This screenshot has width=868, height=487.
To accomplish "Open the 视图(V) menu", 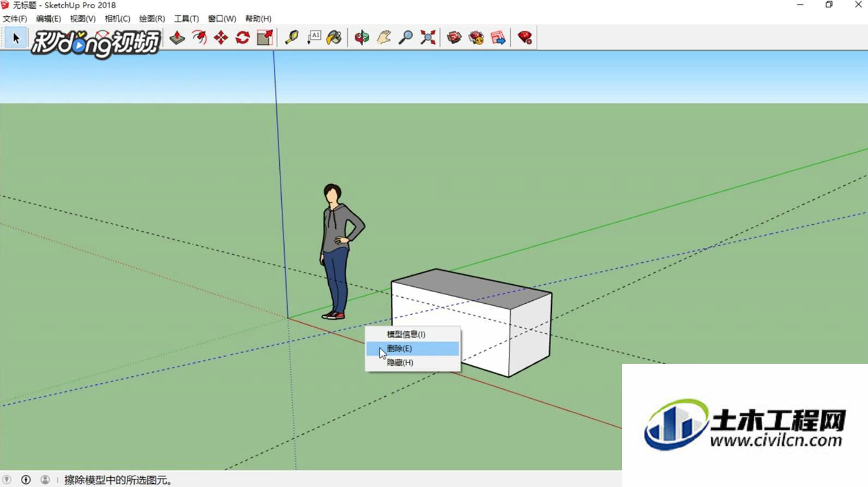I will click(x=83, y=19).
